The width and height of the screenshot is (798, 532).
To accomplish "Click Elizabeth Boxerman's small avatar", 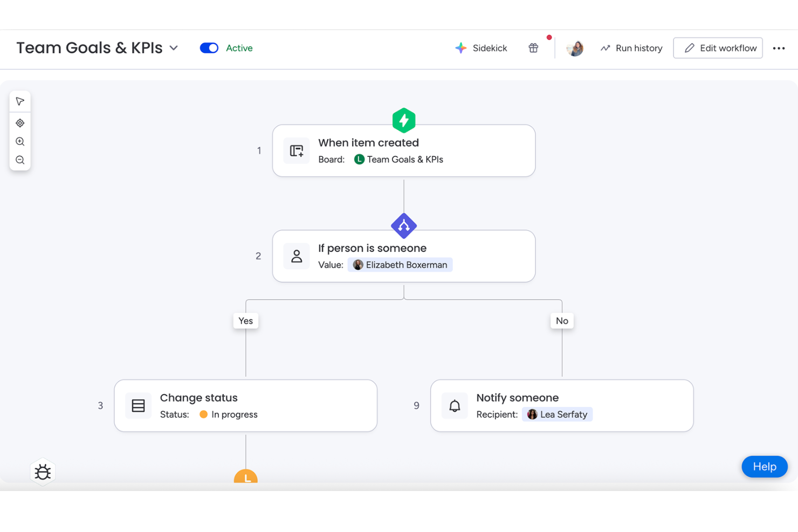I will tap(358, 265).
